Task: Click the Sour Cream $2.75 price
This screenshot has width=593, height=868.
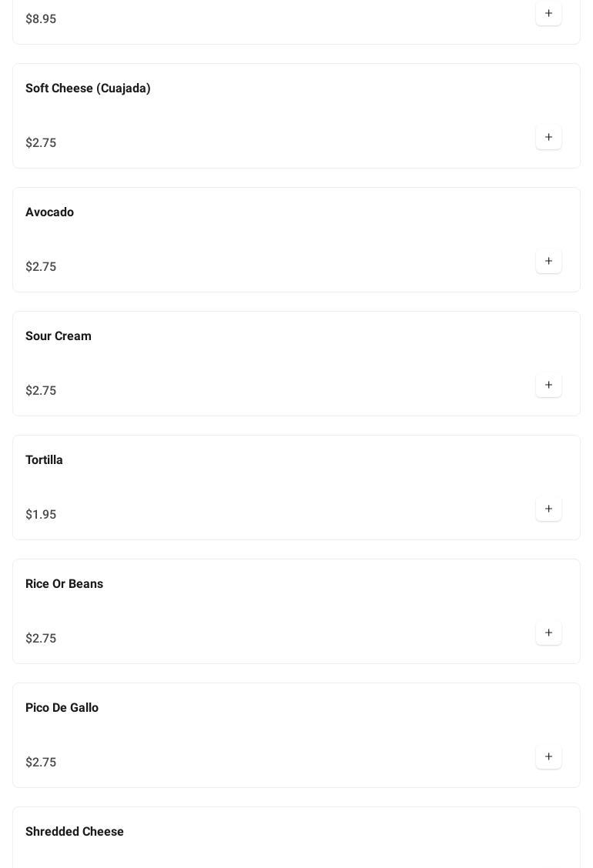Action: pos(41,391)
